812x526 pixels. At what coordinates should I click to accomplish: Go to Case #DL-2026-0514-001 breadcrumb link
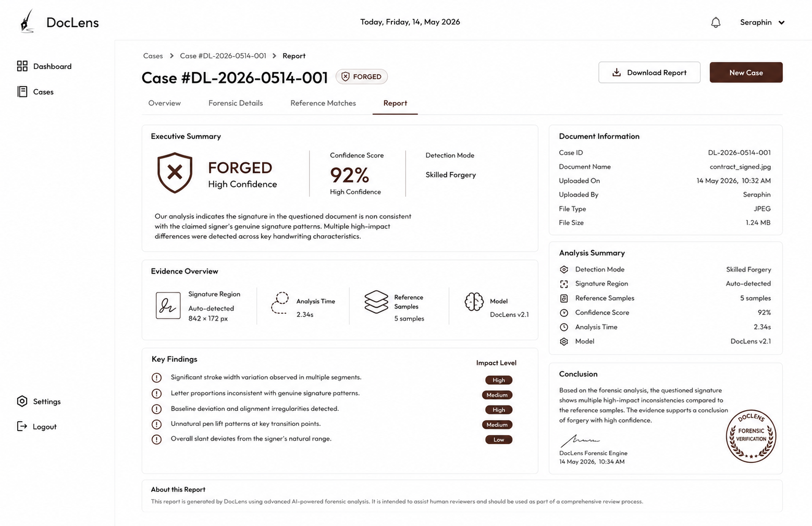(x=223, y=56)
